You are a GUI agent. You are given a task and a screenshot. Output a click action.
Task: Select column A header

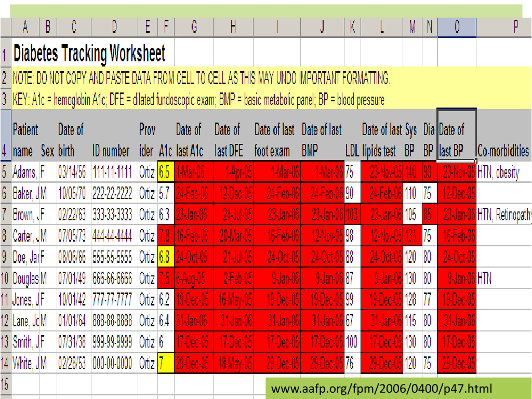(x=25, y=27)
